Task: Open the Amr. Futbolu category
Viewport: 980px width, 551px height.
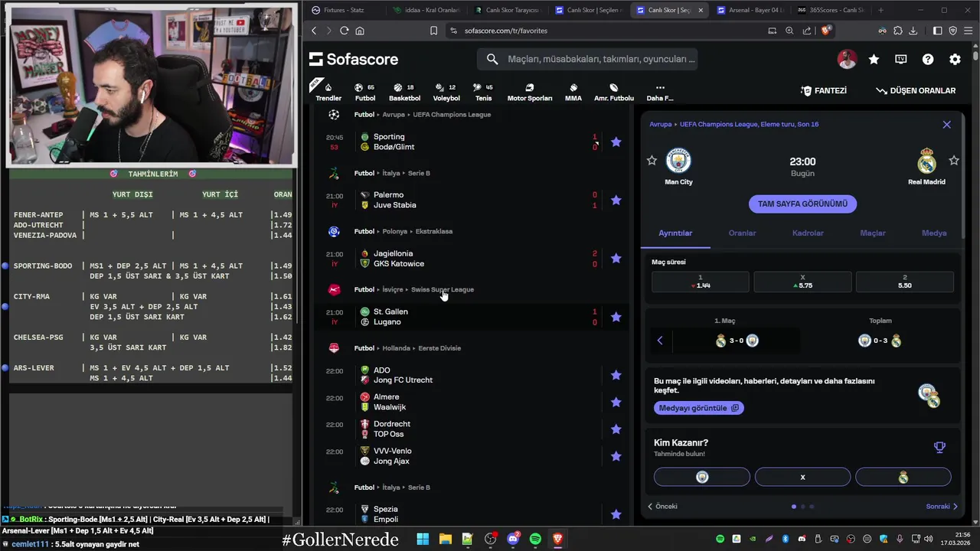Action: click(614, 91)
